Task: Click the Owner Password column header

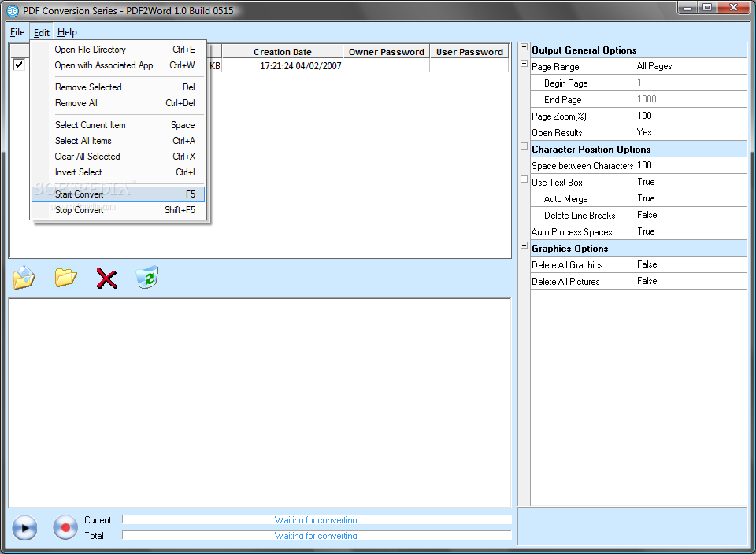Action: coord(386,52)
